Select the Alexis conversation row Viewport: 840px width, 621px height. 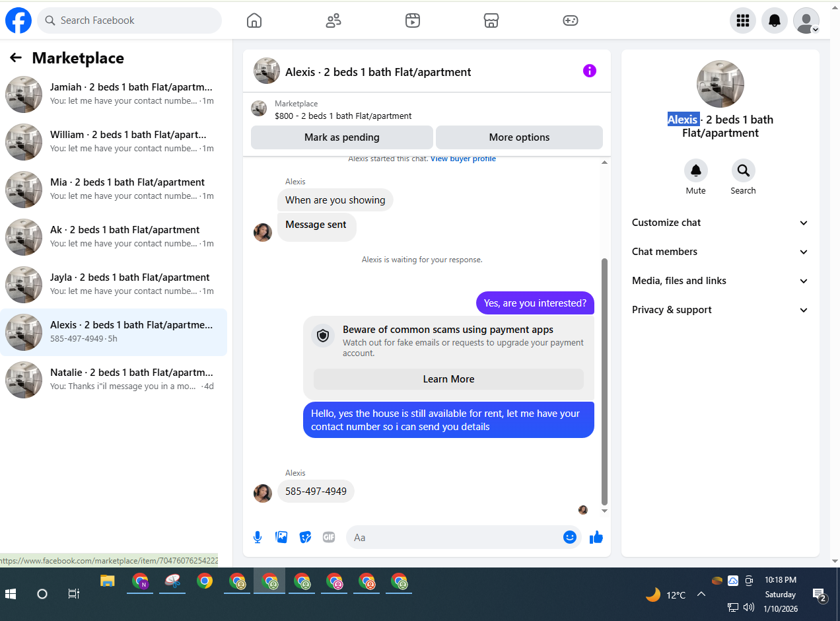pos(114,332)
